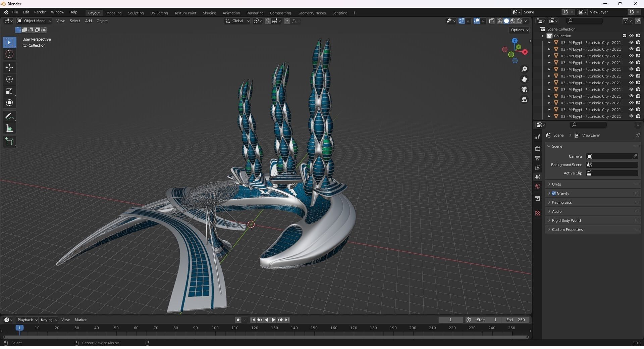644x349 pixels.
Task: Toggle viewport overlays button
Action: pos(477,21)
